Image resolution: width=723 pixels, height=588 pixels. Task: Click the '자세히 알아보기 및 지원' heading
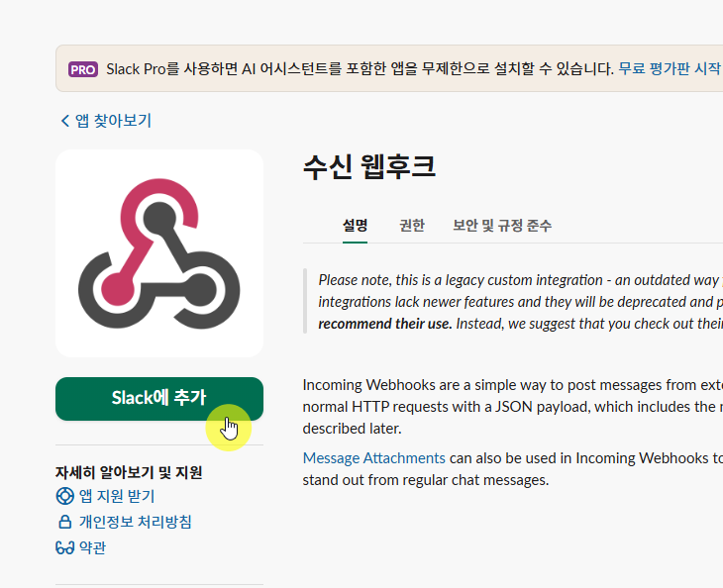pos(129,472)
